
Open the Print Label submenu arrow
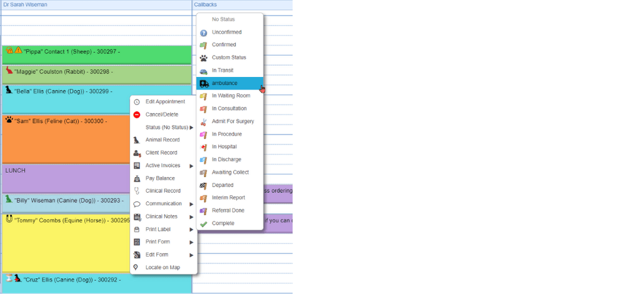point(191,230)
